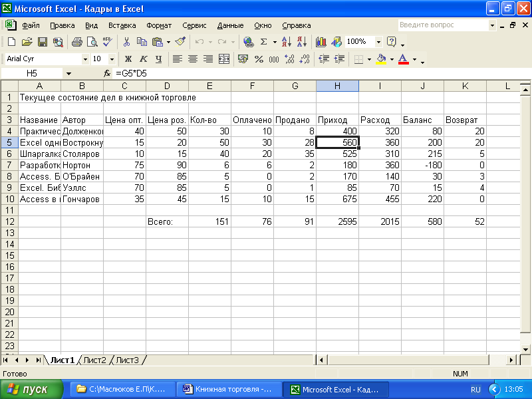Align cell text left
This screenshot has height=399, width=532.
[178, 59]
